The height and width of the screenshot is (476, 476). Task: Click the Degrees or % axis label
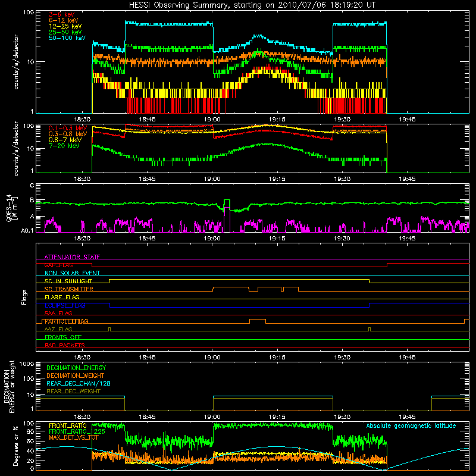16,446
